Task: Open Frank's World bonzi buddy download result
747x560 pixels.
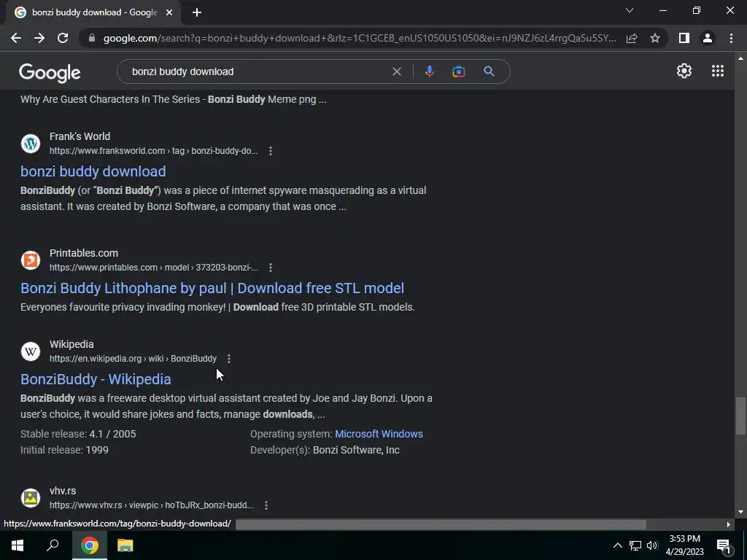Action: [93, 171]
